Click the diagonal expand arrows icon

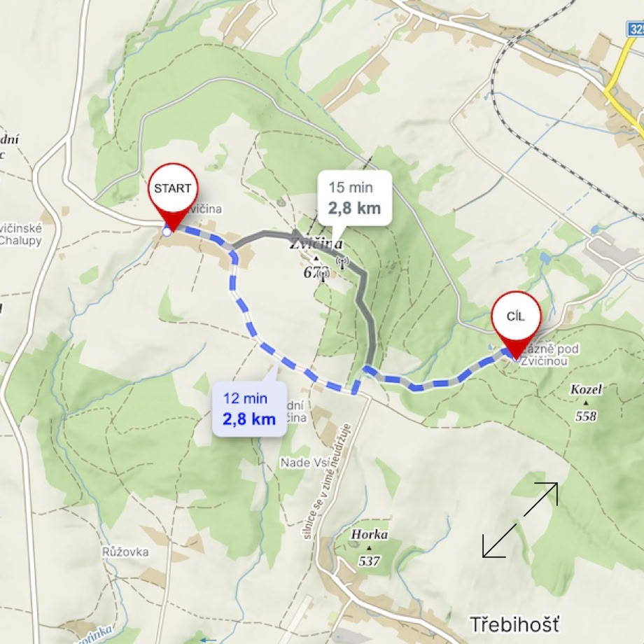point(520,519)
